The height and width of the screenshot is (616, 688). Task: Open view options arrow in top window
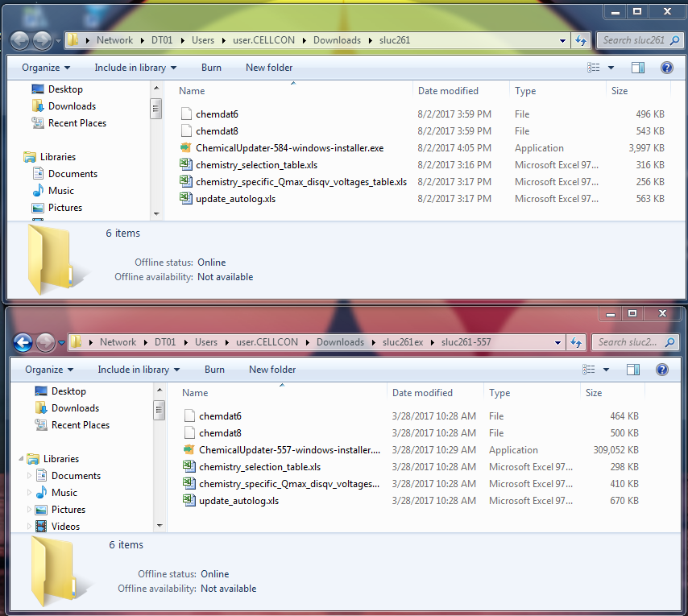[x=611, y=68]
